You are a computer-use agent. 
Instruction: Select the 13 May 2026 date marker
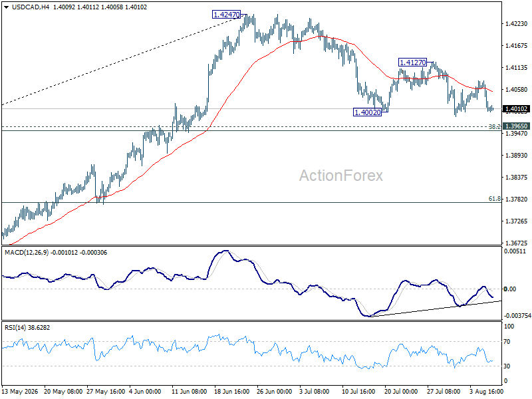point(20,392)
